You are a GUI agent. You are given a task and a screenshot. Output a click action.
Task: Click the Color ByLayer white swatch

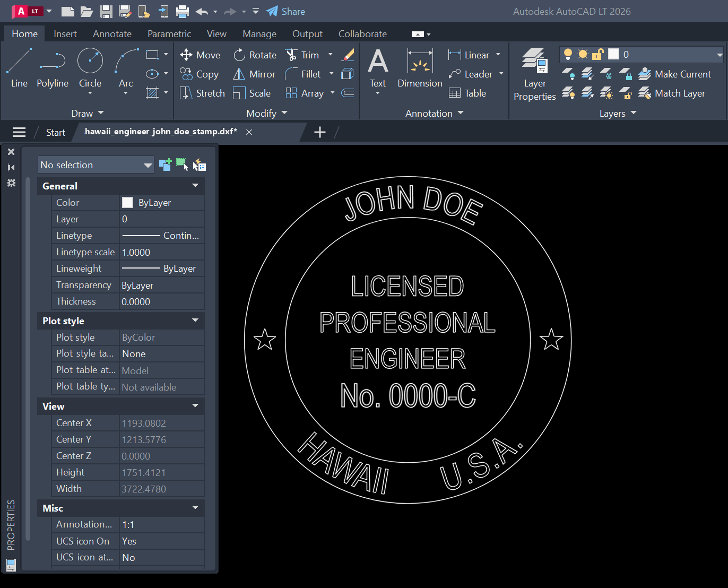click(x=127, y=202)
